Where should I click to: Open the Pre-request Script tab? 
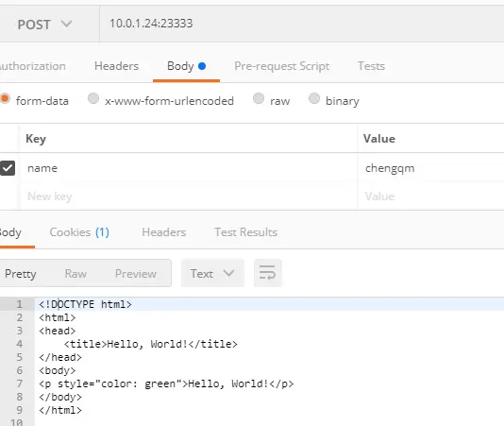click(x=282, y=66)
